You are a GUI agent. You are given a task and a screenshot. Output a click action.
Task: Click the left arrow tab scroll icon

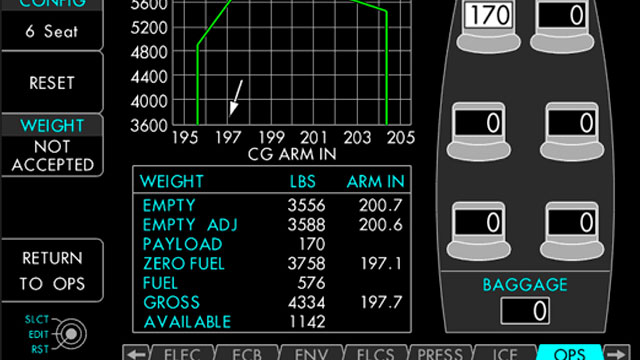[x=136, y=353]
